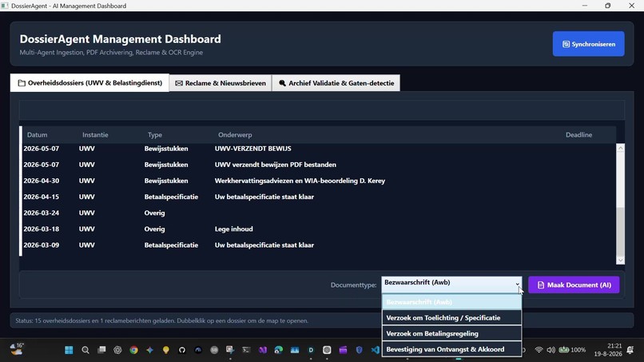The width and height of the screenshot is (644, 362).
Task: Open the Windows Start menu
Action: pos(69,350)
